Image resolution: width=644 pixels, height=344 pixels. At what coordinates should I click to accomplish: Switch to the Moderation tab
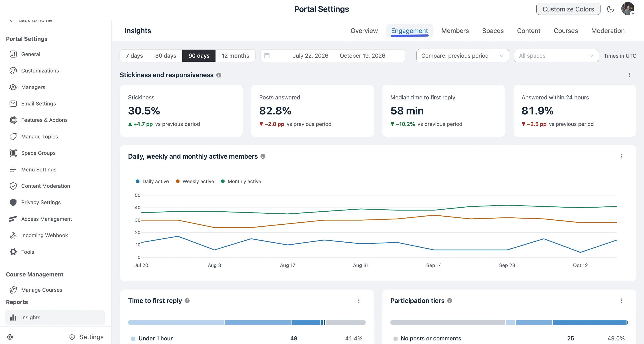tap(608, 31)
